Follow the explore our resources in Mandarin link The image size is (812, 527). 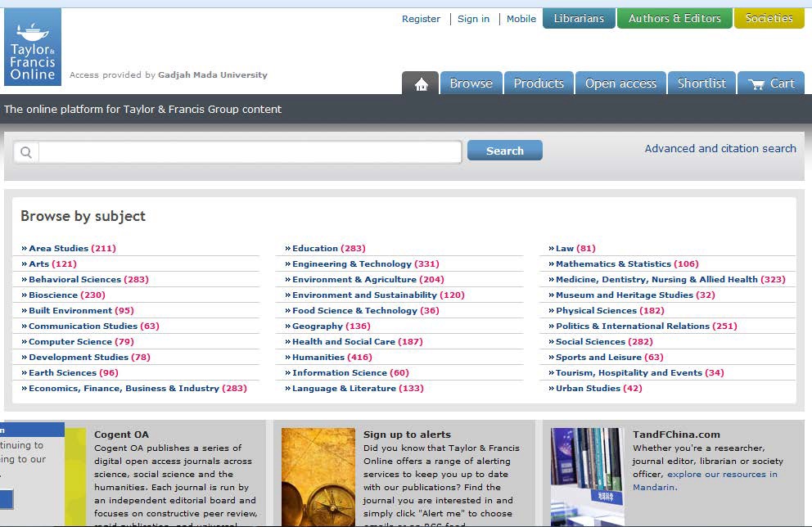click(705, 480)
